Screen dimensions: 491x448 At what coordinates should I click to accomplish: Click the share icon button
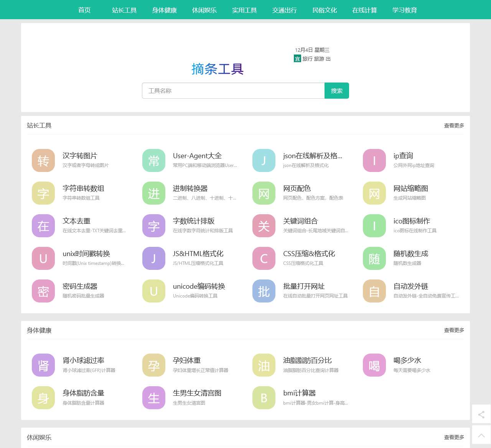(481, 414)
